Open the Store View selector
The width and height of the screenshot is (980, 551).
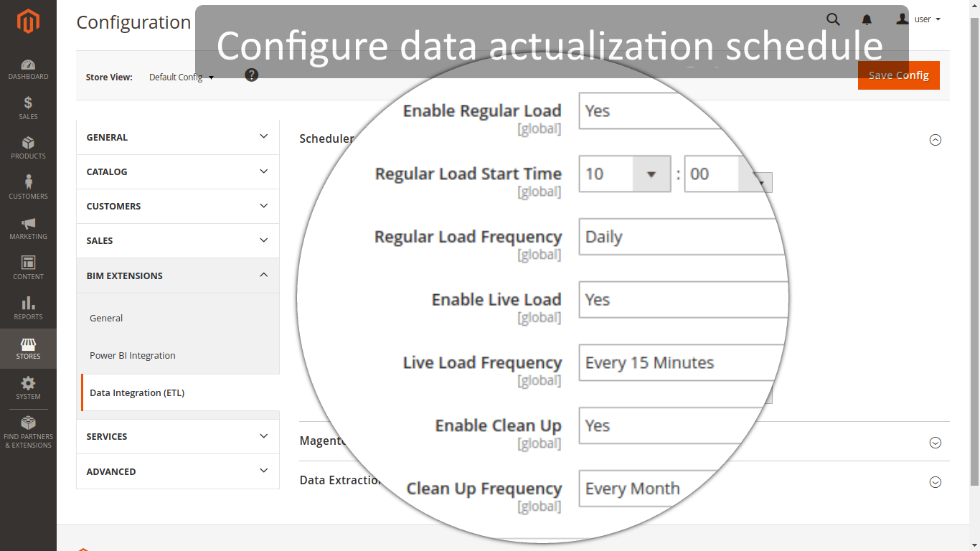181,77
